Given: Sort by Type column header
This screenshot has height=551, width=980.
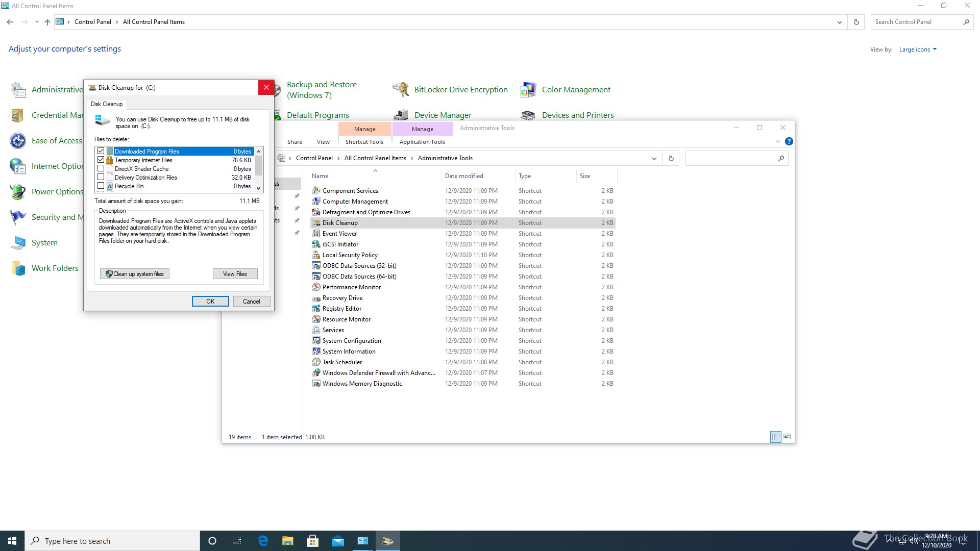Looking at the screenshot, I should point(546,176).
